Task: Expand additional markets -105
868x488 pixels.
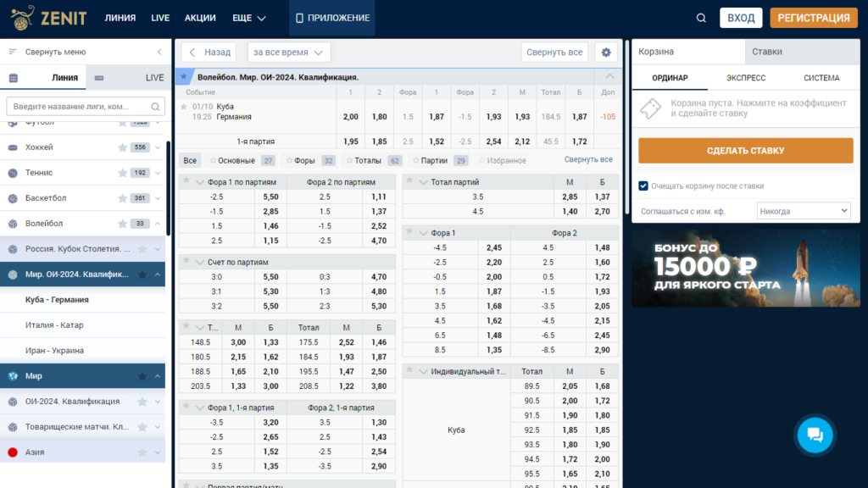Action: pos(608,117)
